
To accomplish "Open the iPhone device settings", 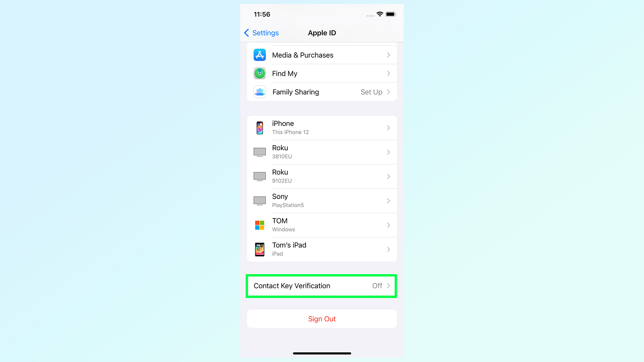I will [322, 127].
